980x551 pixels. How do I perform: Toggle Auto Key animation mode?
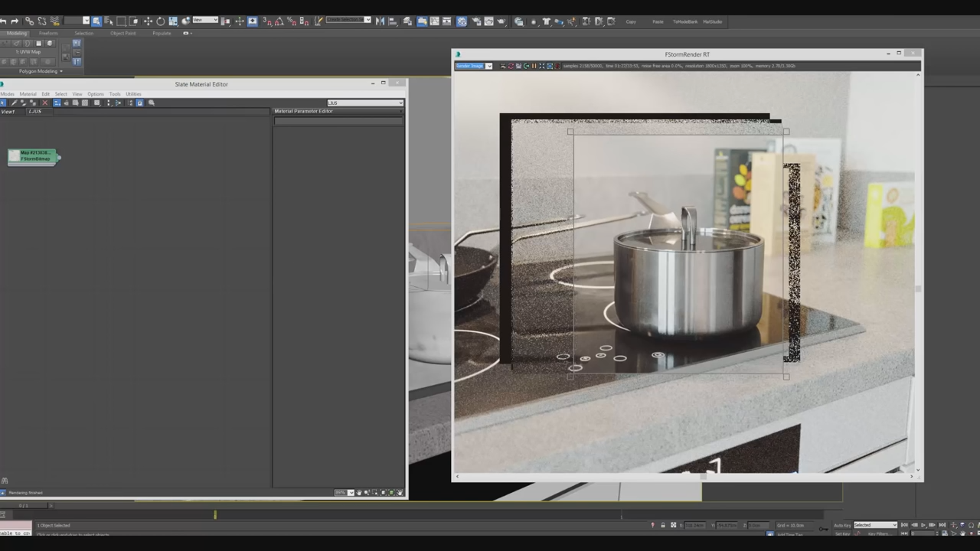pyautogui.click(x=842, y=524)
